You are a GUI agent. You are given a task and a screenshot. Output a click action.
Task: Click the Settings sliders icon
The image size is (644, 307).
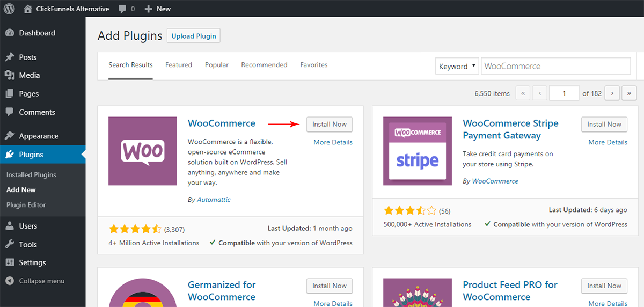(x=10, y=262)
